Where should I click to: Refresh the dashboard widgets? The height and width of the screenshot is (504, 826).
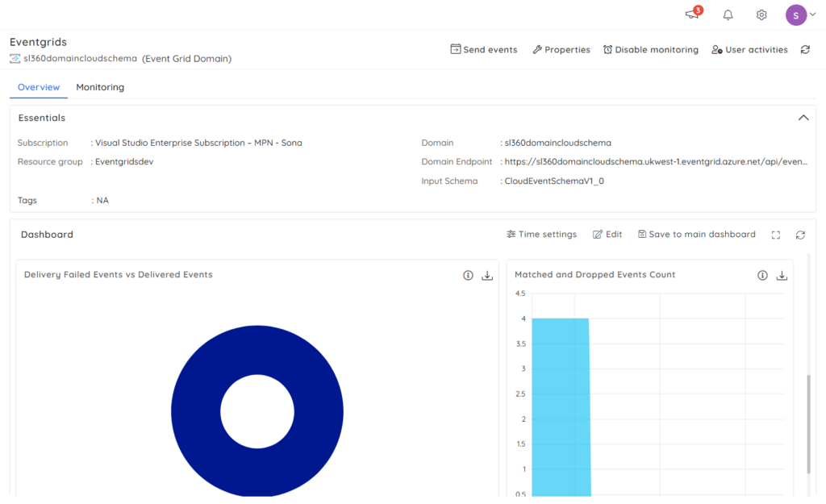tap(799, 234)
